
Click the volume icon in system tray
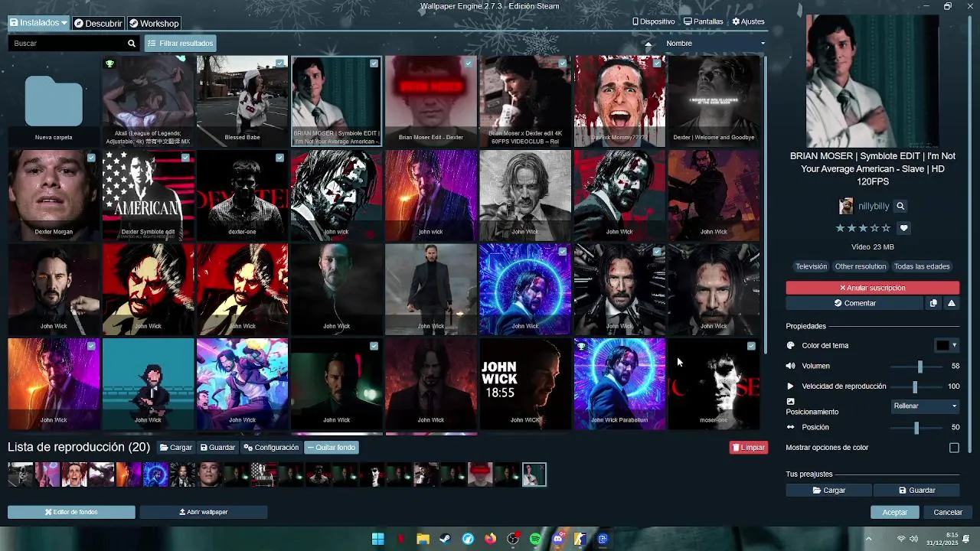pyautogui.click(x=913, y=539)
